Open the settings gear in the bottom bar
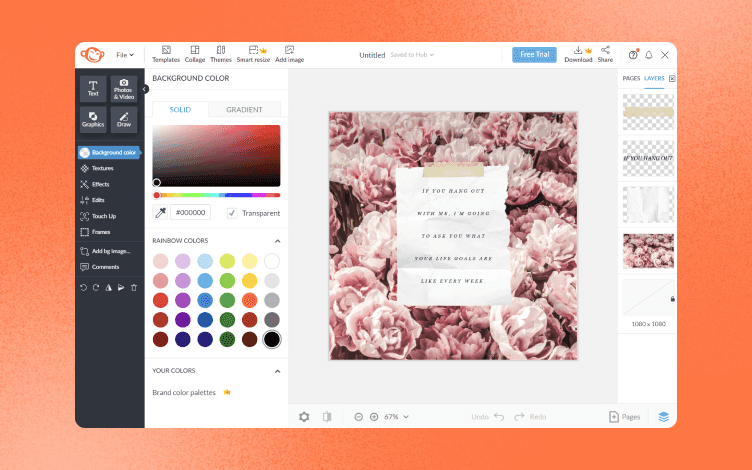The height and width of the screenshot is (470, 752). tap(304, 417)
